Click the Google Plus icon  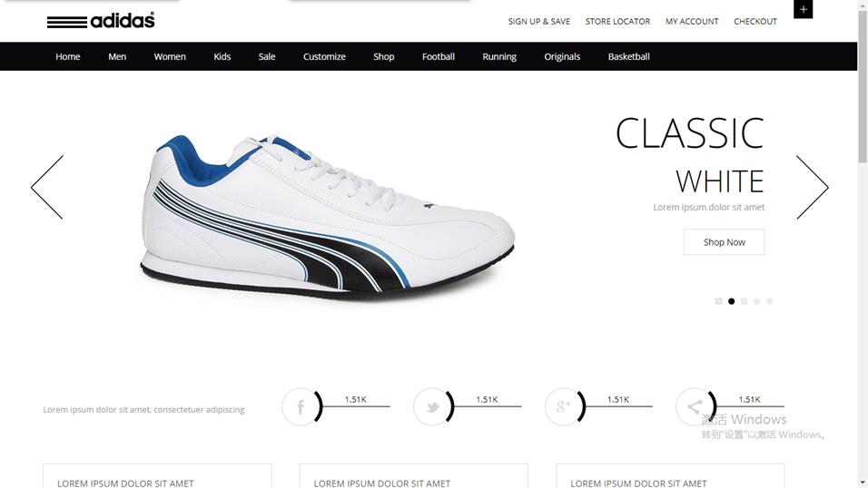[x=563, y=406]
